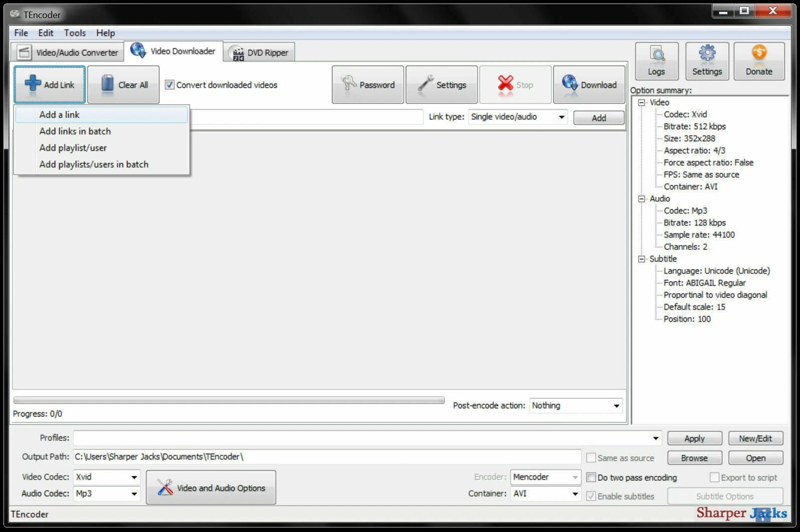
Task: Stop the download with the red X
Action: coord(505,84)
